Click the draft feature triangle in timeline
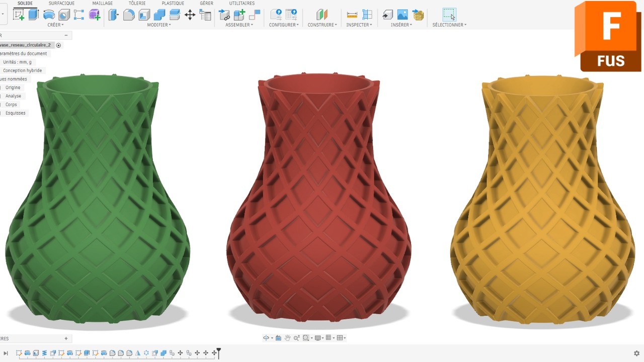 [138, 353]
